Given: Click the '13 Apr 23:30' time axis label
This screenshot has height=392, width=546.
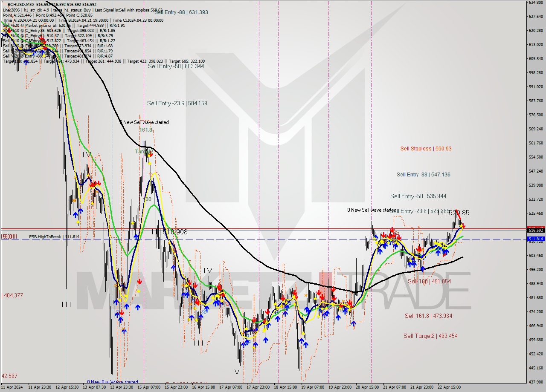Looking at the screenshot, I should pos(122,387).
